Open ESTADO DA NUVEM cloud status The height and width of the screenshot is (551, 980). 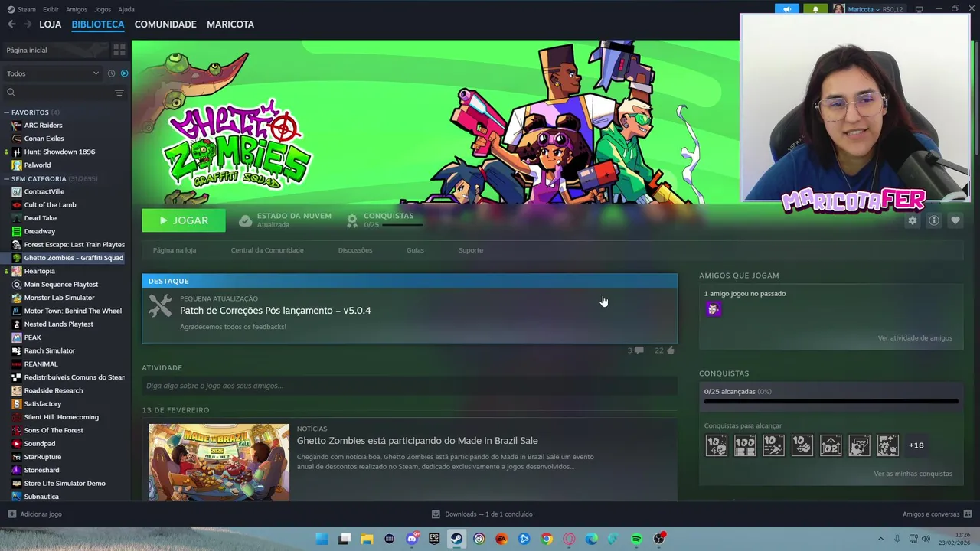[x=285, y=220]
